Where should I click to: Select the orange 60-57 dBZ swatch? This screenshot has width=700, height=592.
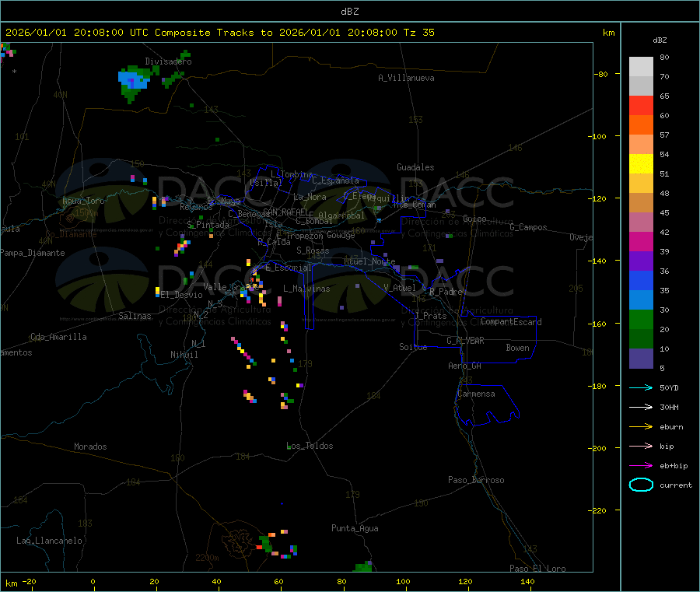tap(641, 125)
